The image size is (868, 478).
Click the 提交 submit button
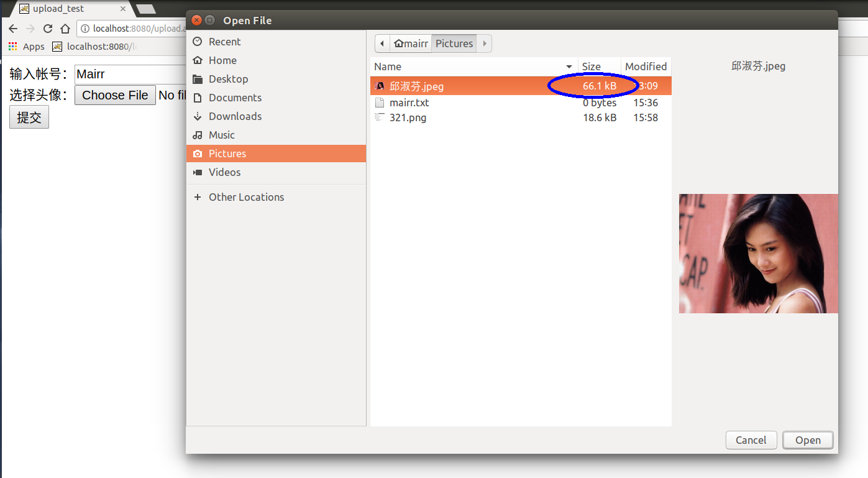click(29, 117)
